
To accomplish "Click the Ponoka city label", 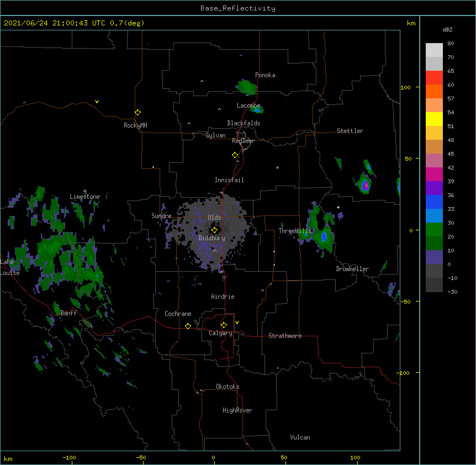I will [265, 75].
